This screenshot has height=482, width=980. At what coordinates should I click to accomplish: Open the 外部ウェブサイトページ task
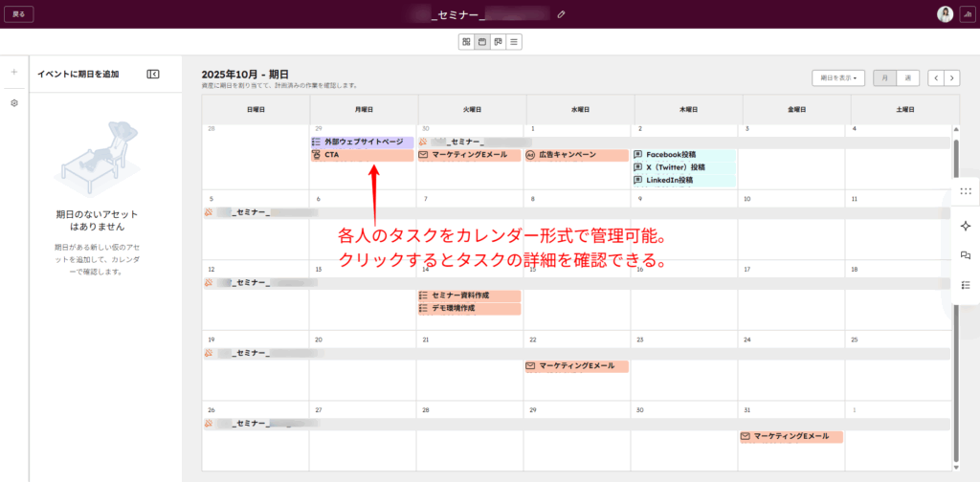363,142
